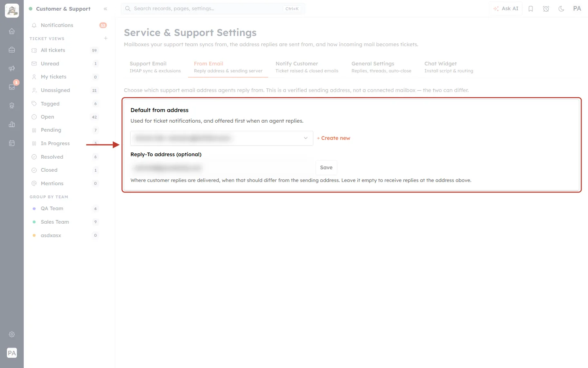The width and height of the screenshot is (588, 368).
Task: Open the Chat Widget tab
Action: (449, 67)
